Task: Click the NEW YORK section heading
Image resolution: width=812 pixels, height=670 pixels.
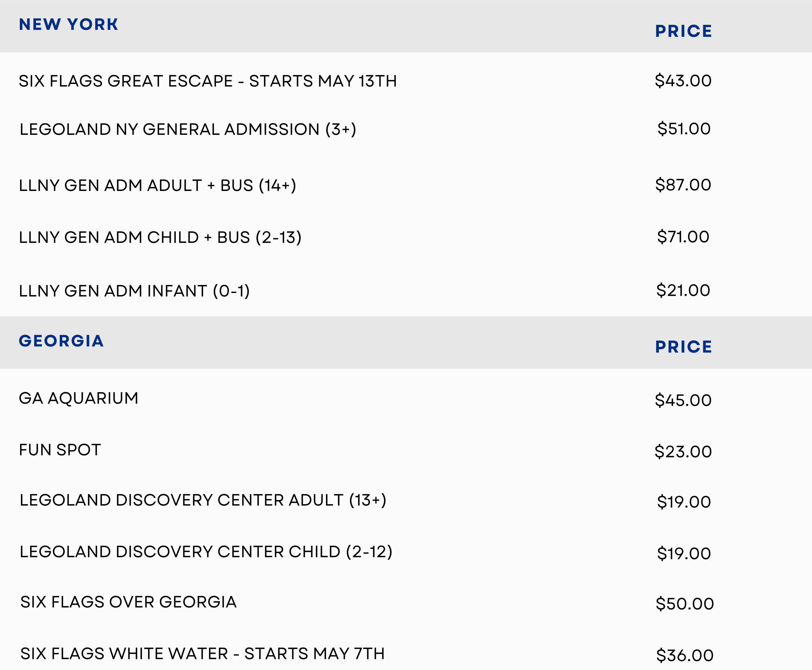Action: 68,24
